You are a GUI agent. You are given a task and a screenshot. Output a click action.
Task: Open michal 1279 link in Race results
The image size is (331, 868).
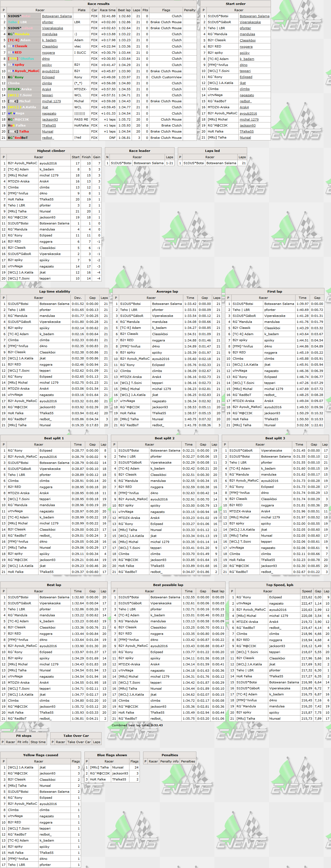51,101
